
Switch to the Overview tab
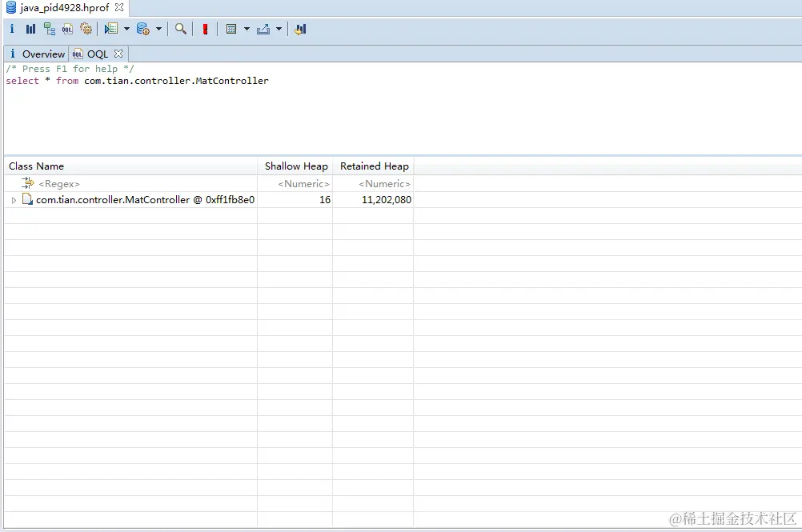pyautogui.click(x=37, y=54)
